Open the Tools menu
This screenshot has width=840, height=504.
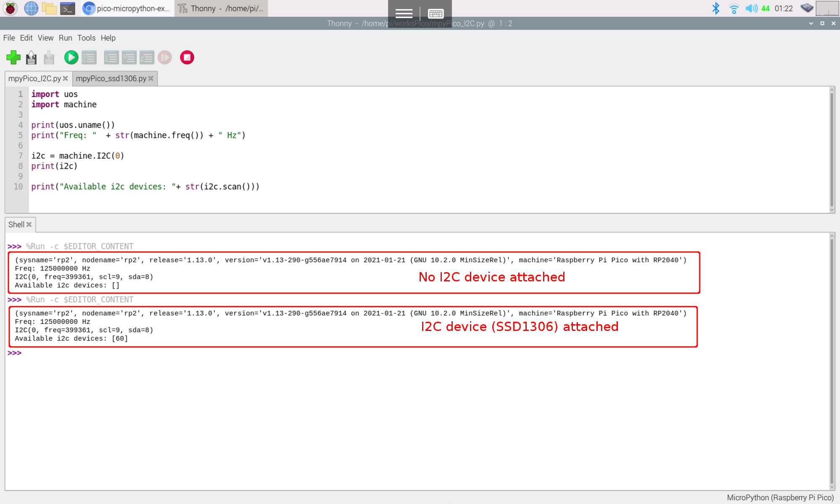pos(86,38)
